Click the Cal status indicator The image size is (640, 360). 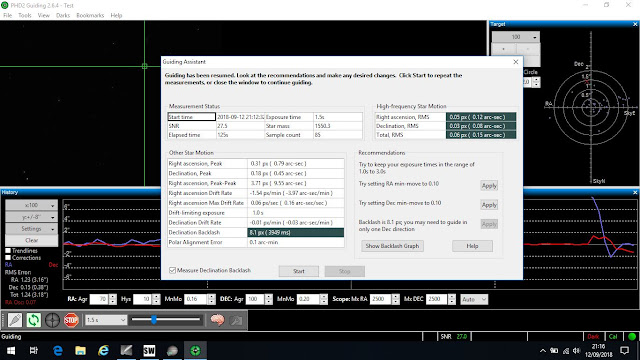[613, 337]
